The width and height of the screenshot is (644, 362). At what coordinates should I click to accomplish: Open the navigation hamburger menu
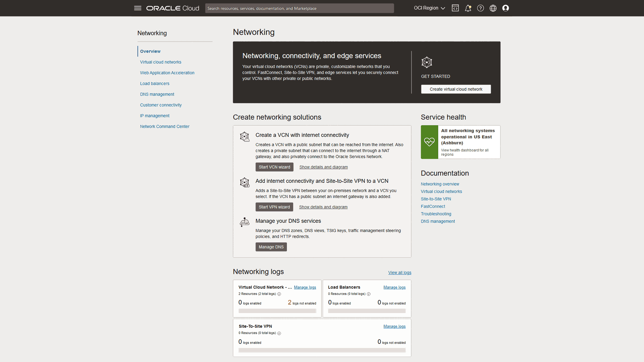tap(138, 8)
